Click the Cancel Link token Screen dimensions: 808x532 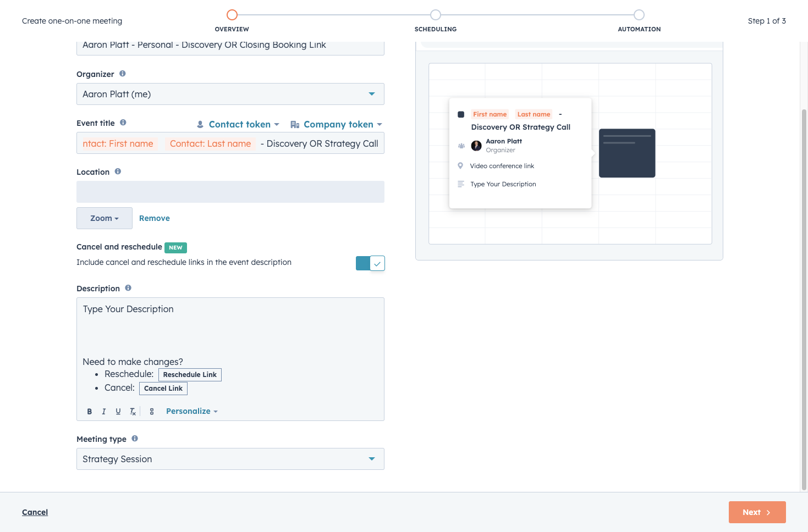click(163, 389)
